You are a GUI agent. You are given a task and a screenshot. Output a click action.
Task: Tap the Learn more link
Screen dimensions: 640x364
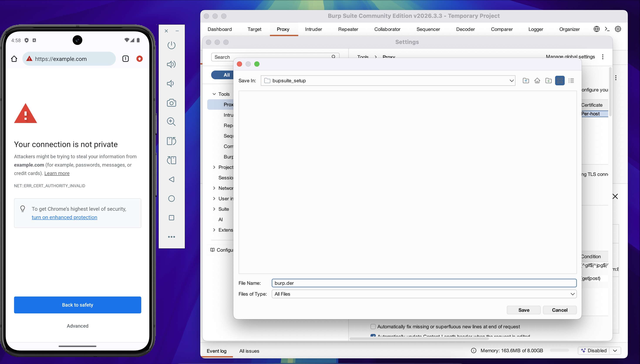coord(57,173)
